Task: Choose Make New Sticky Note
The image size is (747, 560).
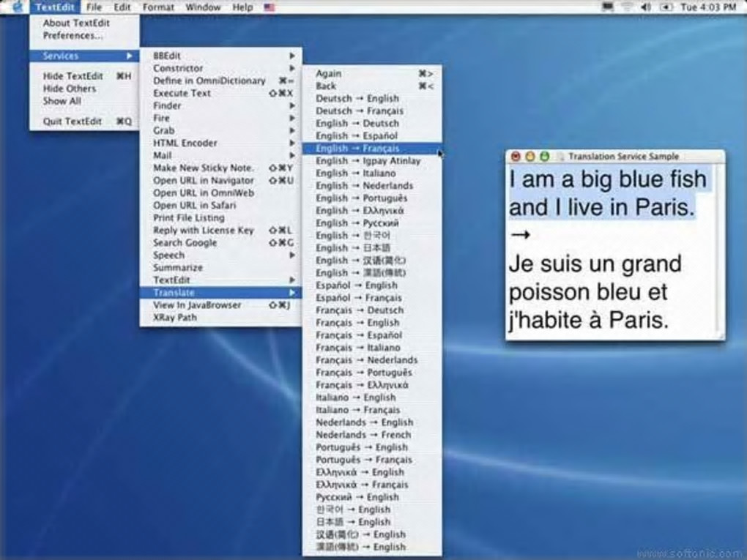Action: [220, 168]
